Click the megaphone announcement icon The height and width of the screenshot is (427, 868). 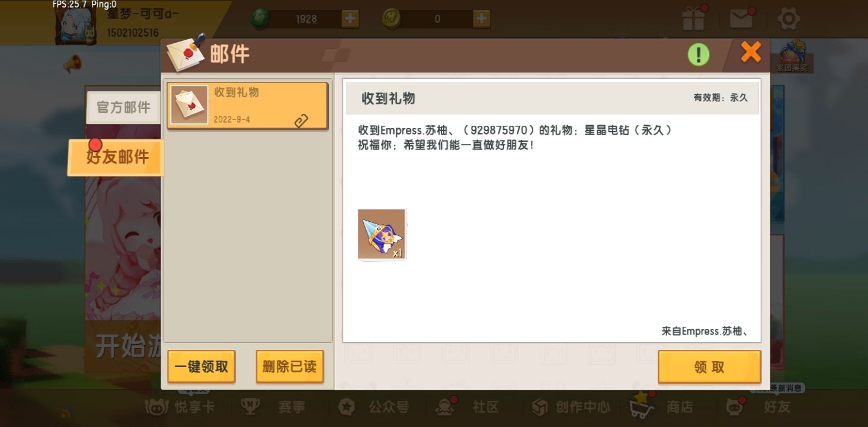tap(72, 63)
